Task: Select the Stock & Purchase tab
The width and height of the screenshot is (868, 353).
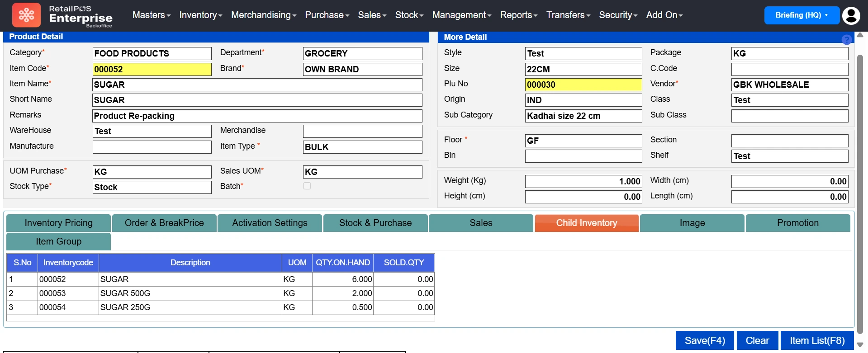Action: click(375, 223)
